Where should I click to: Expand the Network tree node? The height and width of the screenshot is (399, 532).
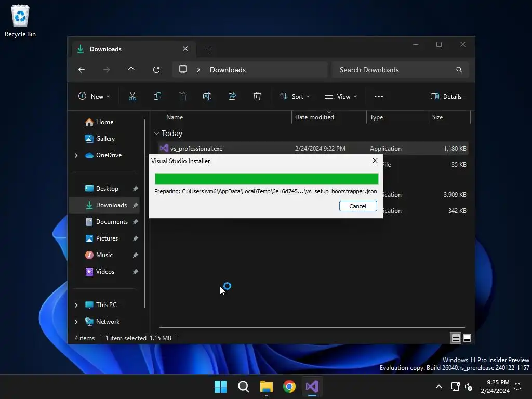tap(76, 322)
